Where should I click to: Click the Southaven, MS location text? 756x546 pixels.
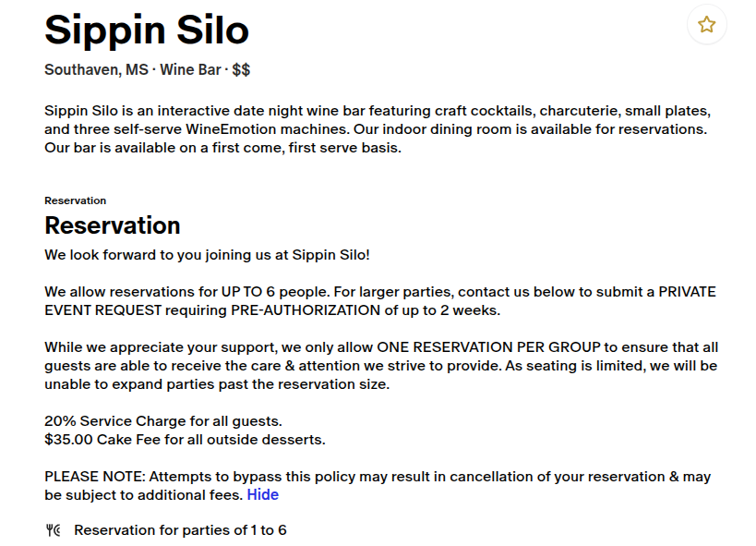click(96, 69)
